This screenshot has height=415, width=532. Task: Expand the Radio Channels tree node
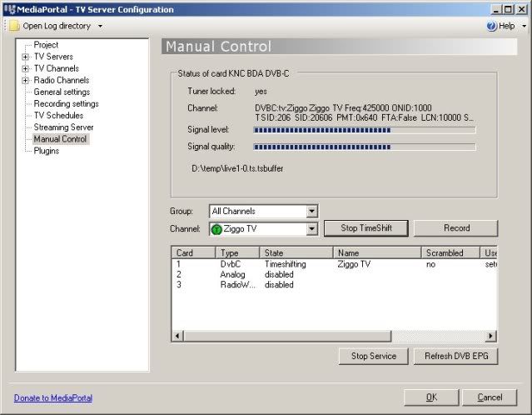coord(25,81)
